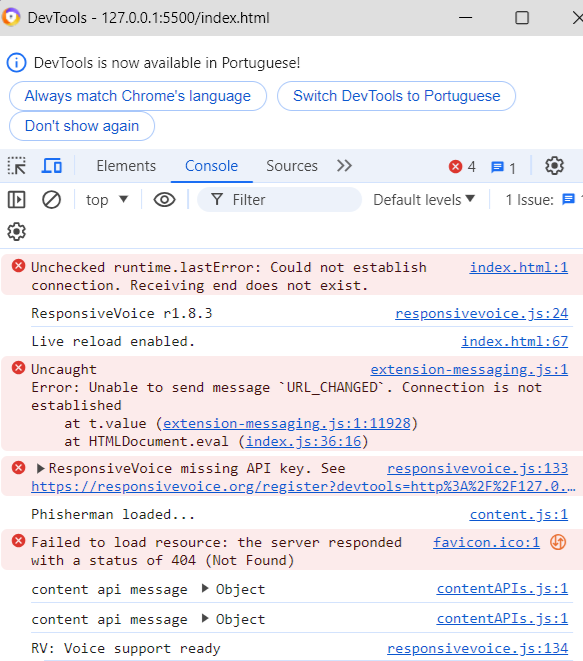Click error icon on missing API key message

(18, 468)
